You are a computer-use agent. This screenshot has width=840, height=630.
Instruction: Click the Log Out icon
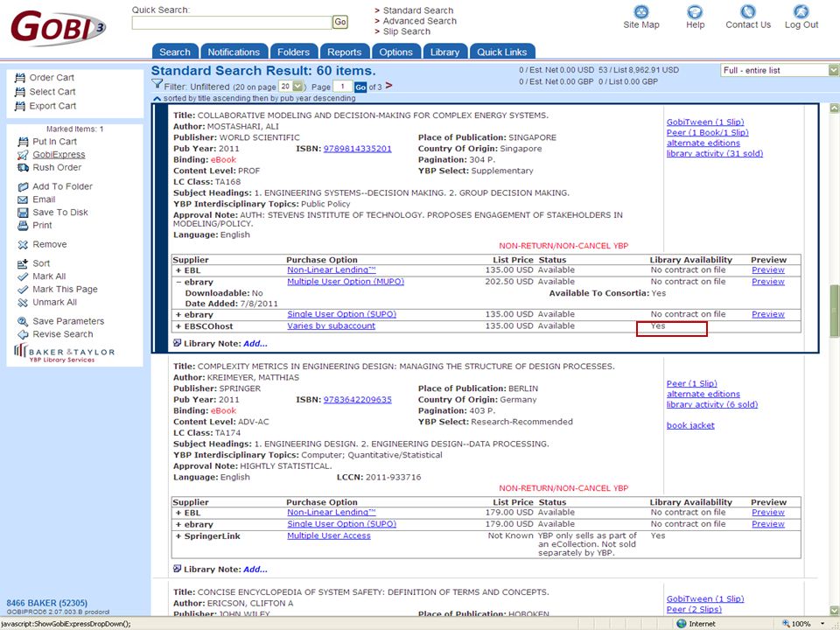pyautogui.click(x=801, y=11)
